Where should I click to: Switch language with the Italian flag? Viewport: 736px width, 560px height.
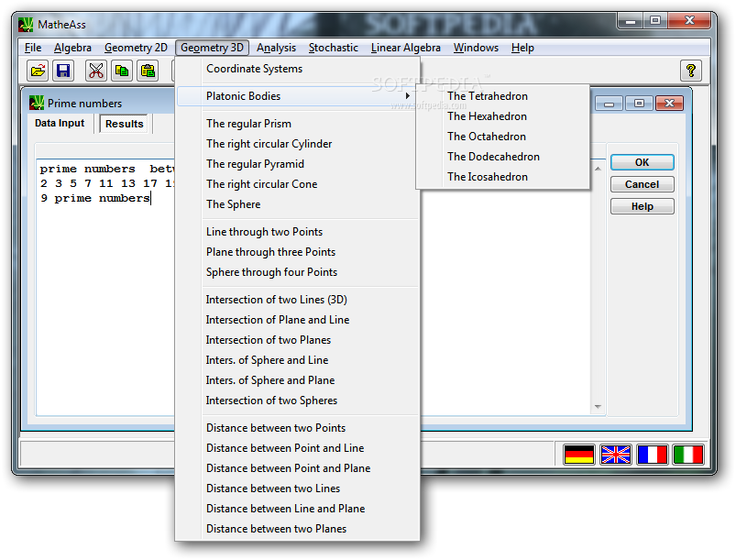pos(688,455)
